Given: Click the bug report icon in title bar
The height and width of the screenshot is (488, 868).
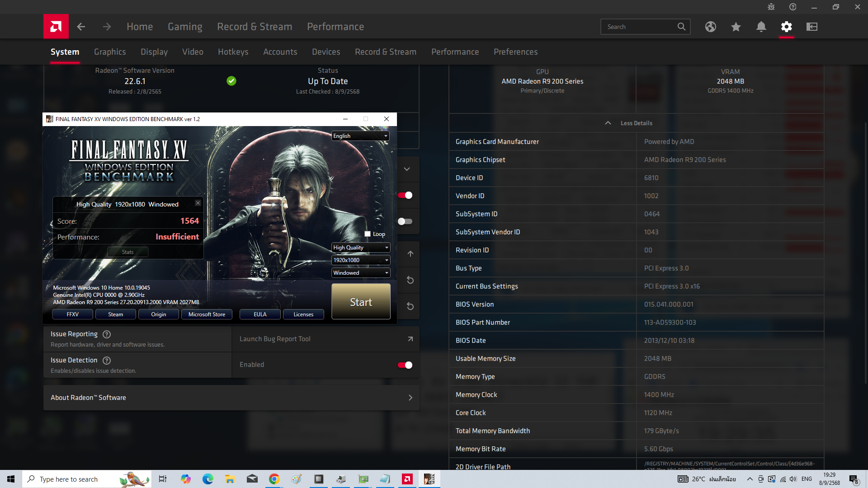Looking at the screenshot, I should pyautogui.click(x=771, y=7).
